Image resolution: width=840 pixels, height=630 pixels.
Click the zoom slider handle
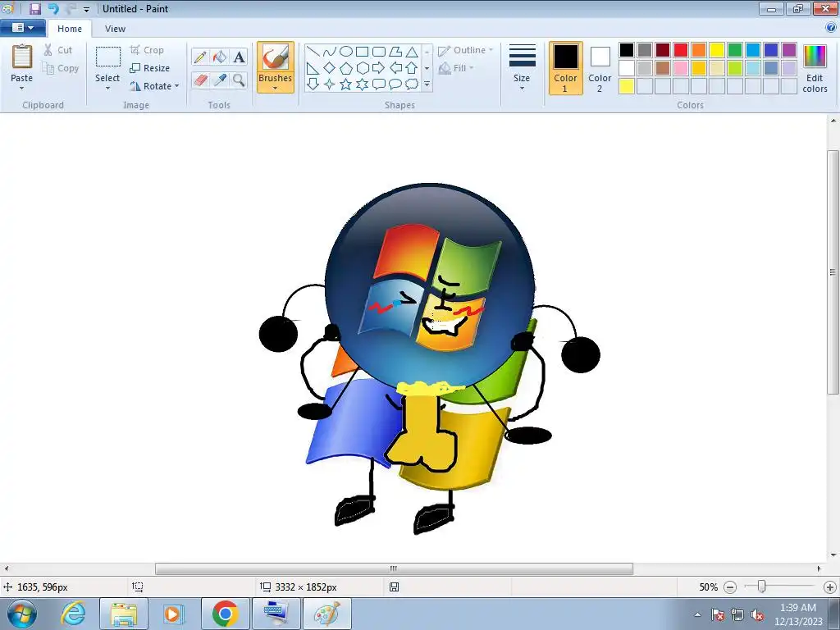coord(761,587)
